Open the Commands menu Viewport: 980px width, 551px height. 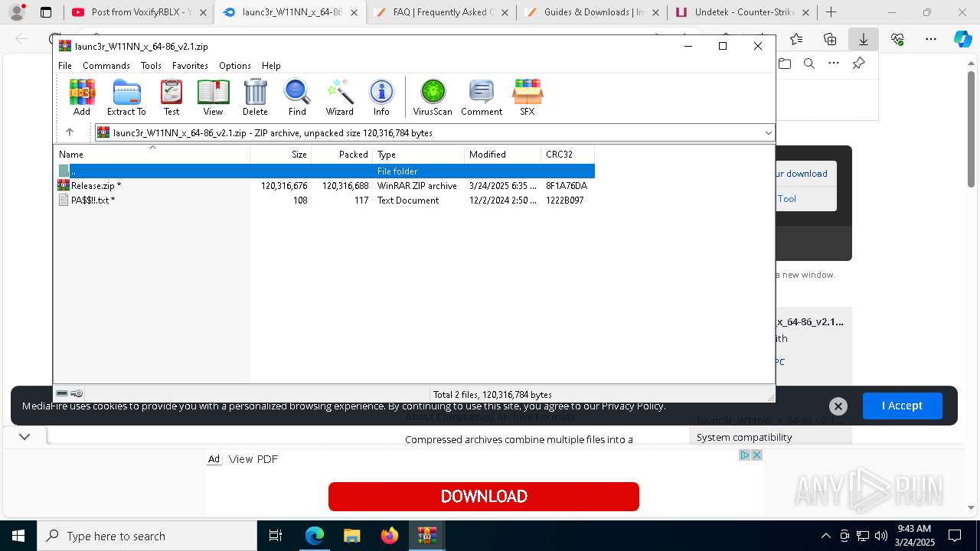(106, 66)
